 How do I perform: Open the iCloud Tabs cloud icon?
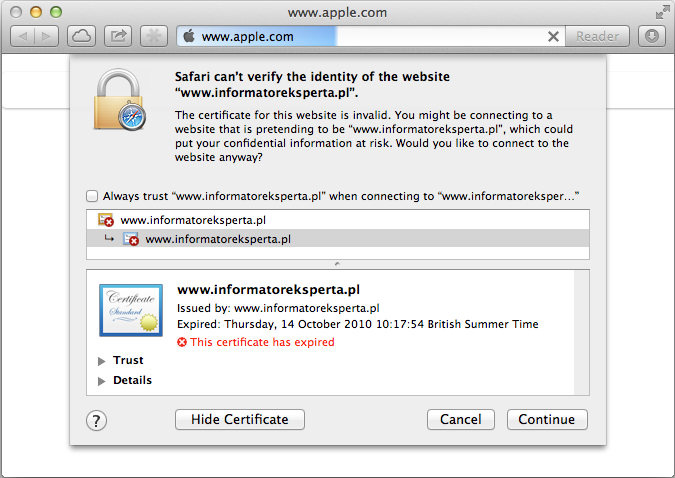point(81,36)
